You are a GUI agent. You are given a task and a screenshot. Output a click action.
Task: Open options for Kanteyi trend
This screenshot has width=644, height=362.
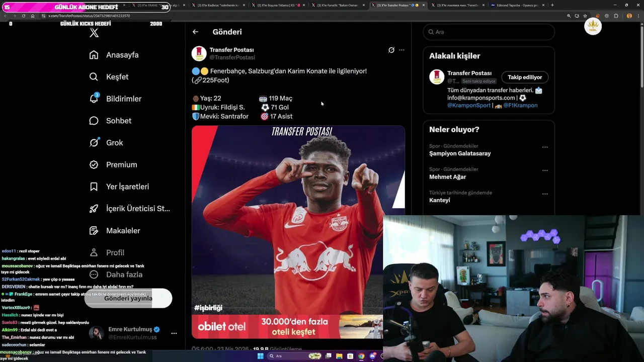(545, 194)
